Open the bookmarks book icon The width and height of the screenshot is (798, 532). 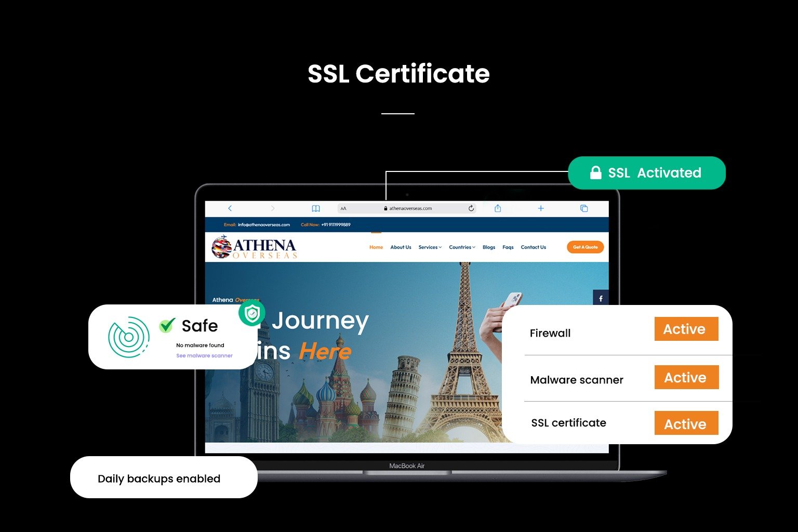(315, 208)
